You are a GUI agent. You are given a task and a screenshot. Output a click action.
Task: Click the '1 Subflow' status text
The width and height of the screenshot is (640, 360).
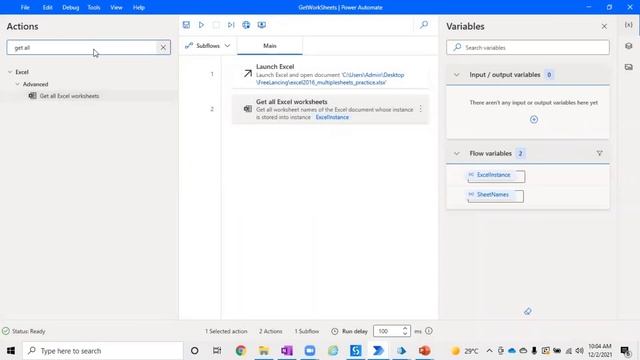coord(307,331)
